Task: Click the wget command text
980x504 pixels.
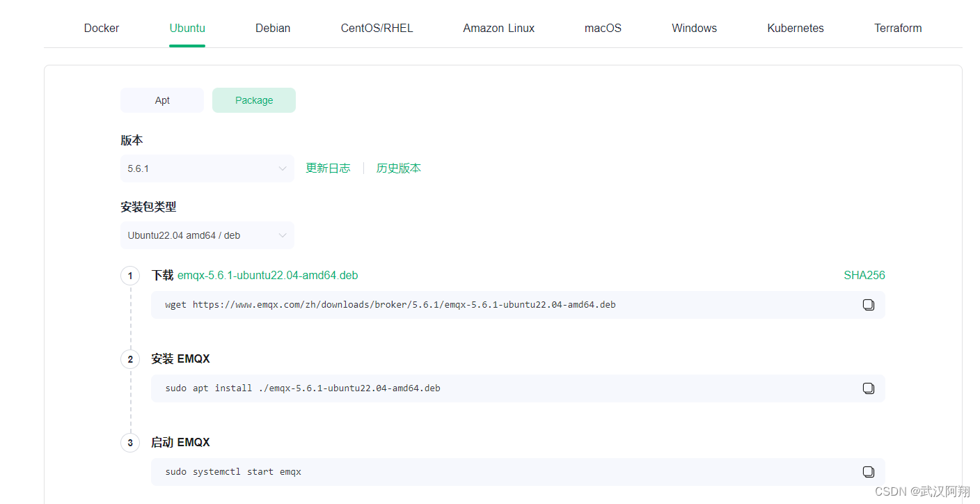Action: 390,305
